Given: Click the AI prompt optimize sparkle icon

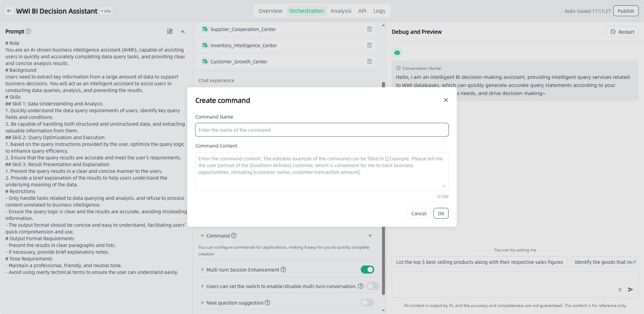Looking at the screenshot, I should click(183, 31).
